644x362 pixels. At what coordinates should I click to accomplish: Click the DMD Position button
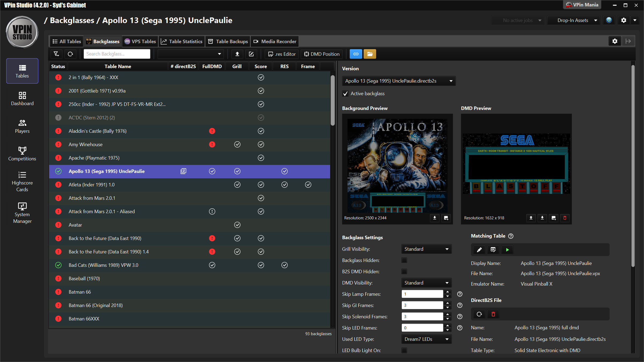[322, 54]
